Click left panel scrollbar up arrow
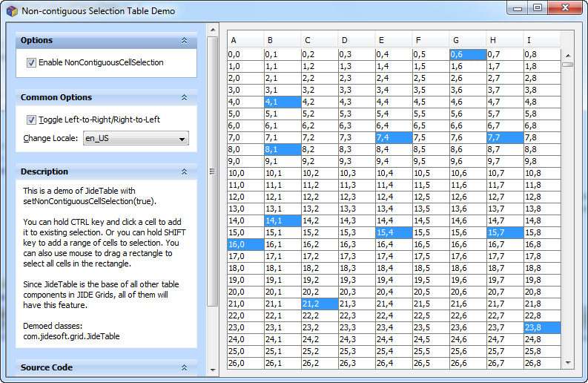 [213, 30]
